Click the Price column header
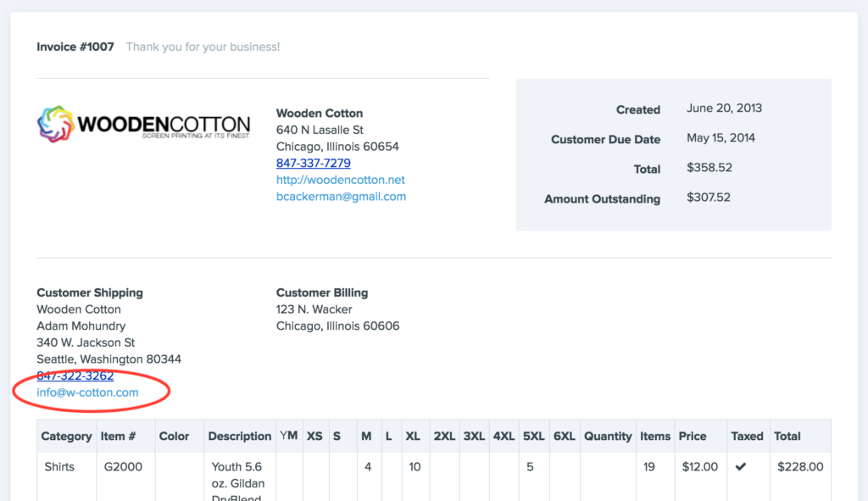Screen dimensions: 868x501 pyautogui.click(x=692, y=436)
